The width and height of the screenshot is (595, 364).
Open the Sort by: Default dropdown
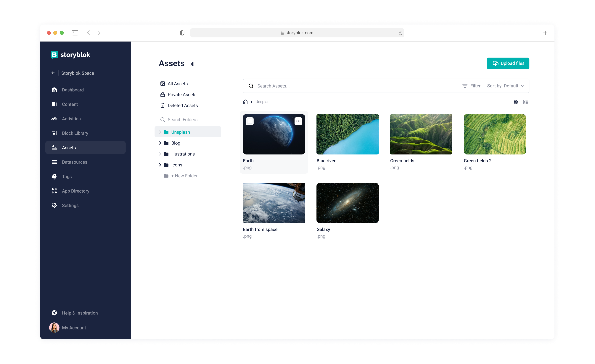click(x=505, y=86)
